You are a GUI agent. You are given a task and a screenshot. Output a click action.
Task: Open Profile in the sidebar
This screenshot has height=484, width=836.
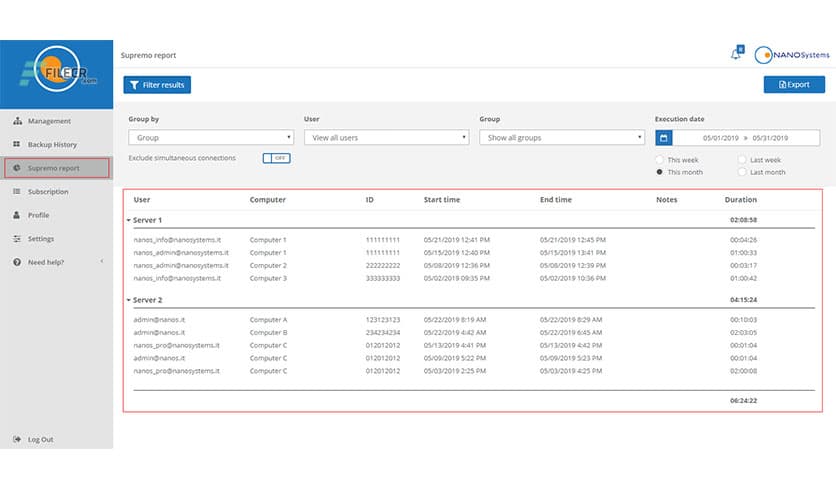(38, 215)
